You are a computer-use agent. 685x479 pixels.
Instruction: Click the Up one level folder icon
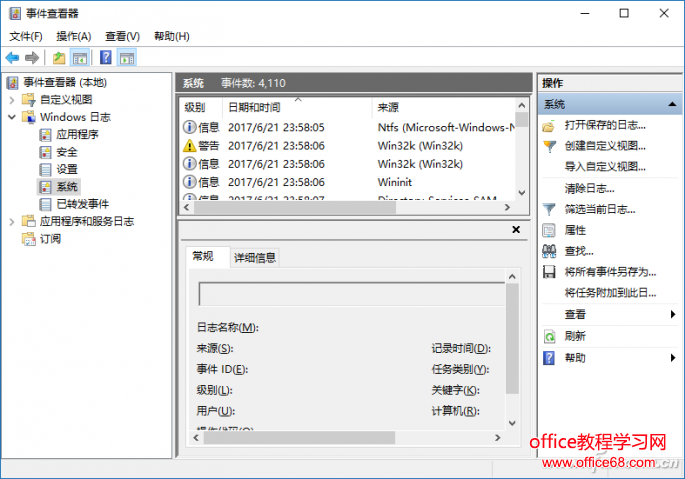pos(59,58)
